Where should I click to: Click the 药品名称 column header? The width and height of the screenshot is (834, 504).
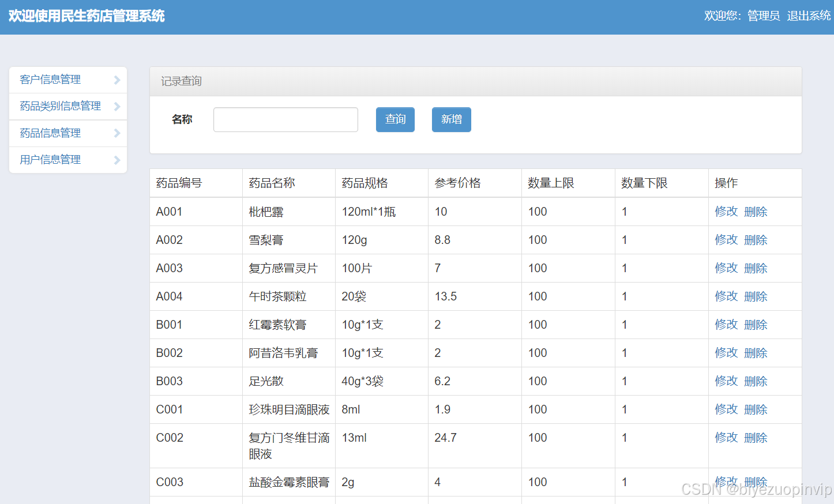289,183
